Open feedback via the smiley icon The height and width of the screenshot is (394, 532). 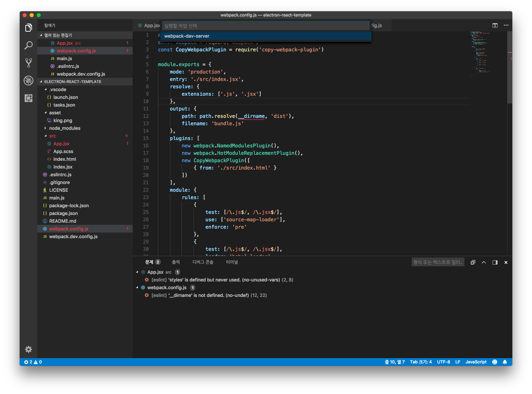coord(495,362)
